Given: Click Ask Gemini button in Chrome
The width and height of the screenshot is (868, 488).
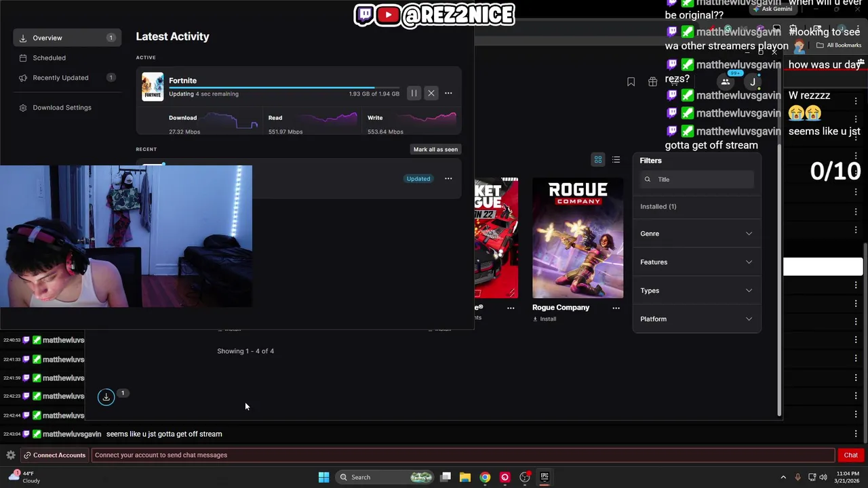Looking at the screenshot, I should 772,9.
